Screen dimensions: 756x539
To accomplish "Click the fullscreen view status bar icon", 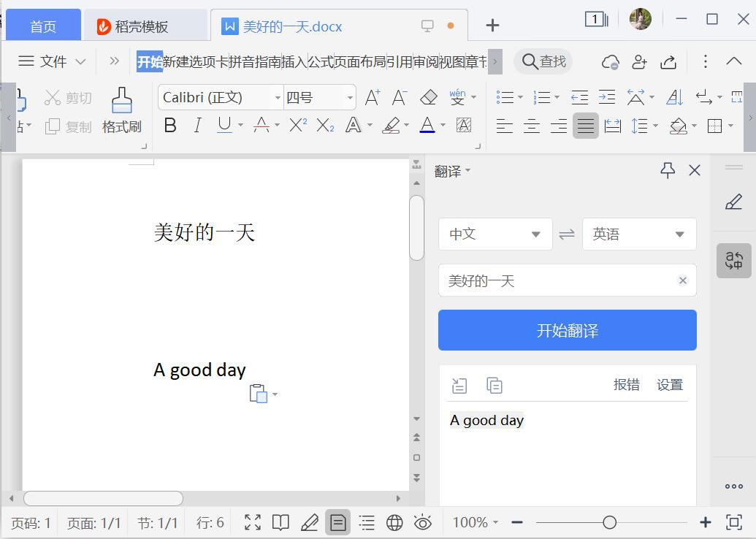I will pyautogui.click(x=253, y=522).
